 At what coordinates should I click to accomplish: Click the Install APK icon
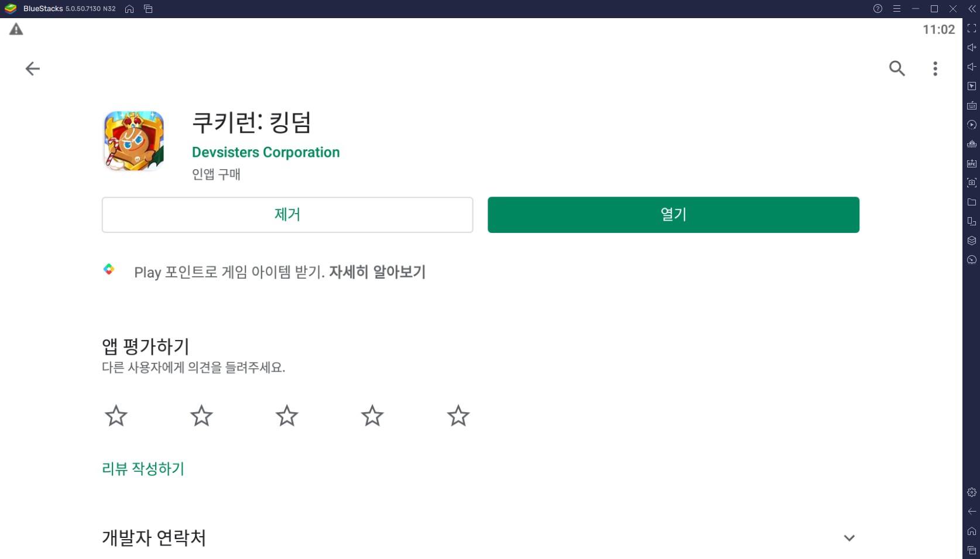pos(972,163)
